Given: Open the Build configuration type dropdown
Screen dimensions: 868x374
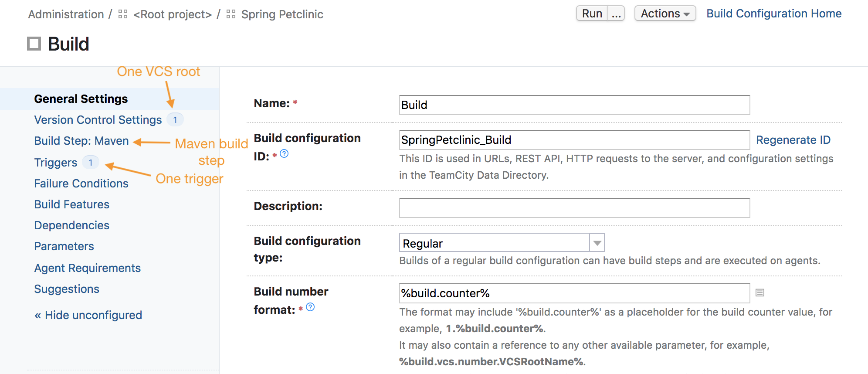Looking at the screenshot, I should pos(502,243).
